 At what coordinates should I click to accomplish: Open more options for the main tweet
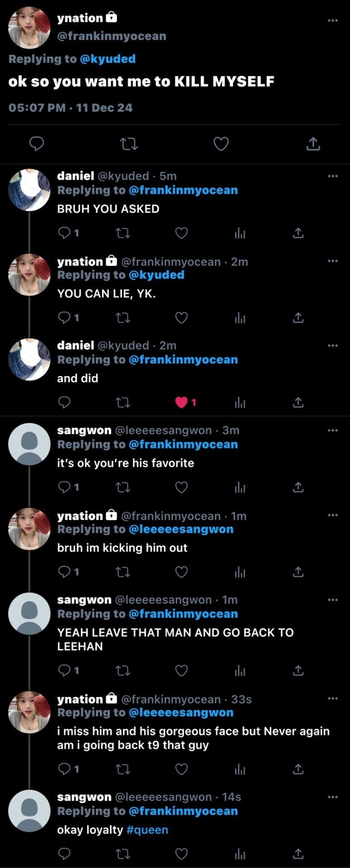[x=333, y=20]
